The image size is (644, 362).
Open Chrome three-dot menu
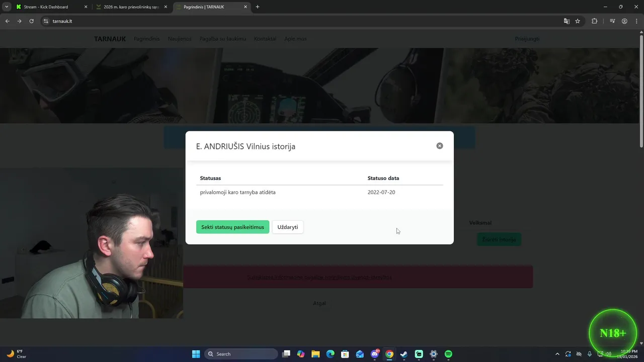tap(636, 21)
